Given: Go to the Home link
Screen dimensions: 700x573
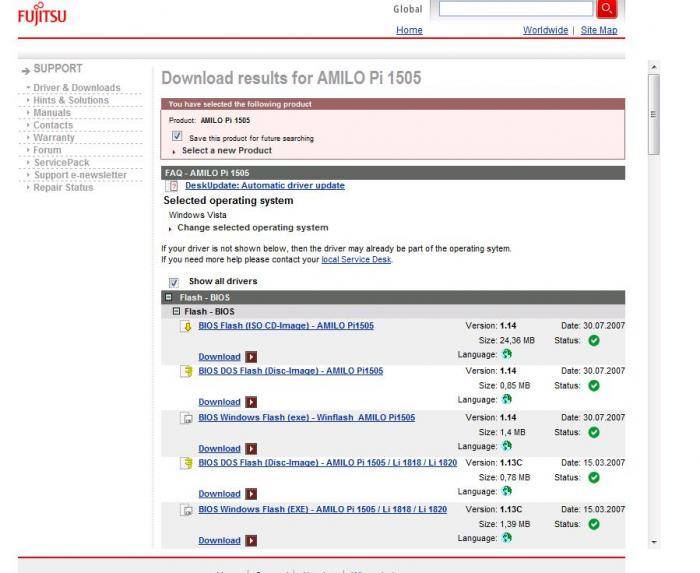Looking at the screenshot, I should pos(409,30).
